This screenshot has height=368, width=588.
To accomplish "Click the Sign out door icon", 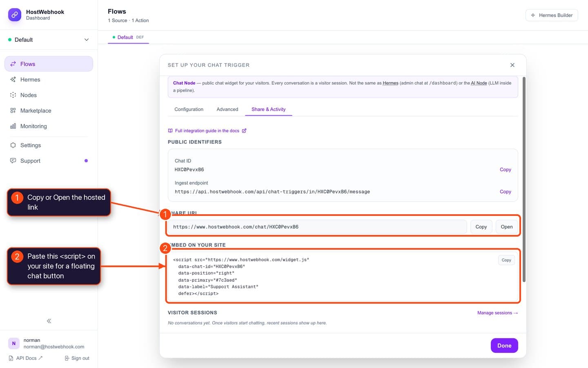I will [x=67, y=358].
